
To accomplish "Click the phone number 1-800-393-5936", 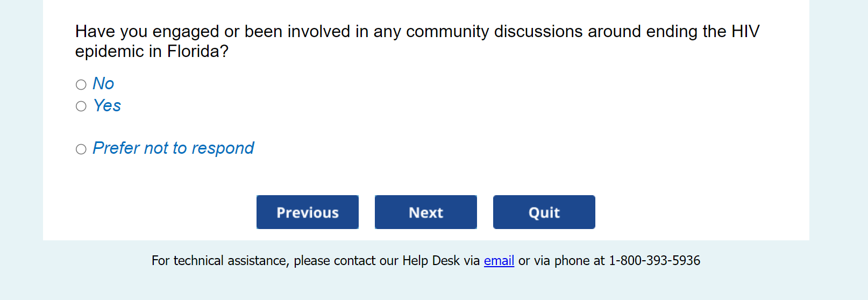I will [x=654, y=261].
